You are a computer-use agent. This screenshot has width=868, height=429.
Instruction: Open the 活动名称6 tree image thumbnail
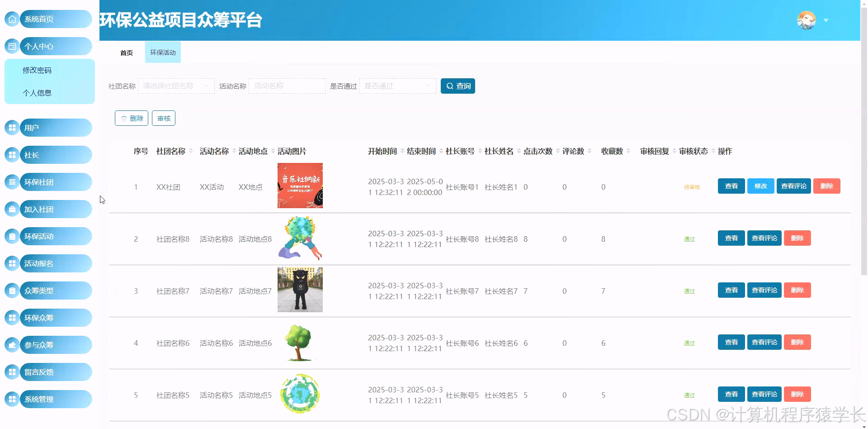(300, 342)
